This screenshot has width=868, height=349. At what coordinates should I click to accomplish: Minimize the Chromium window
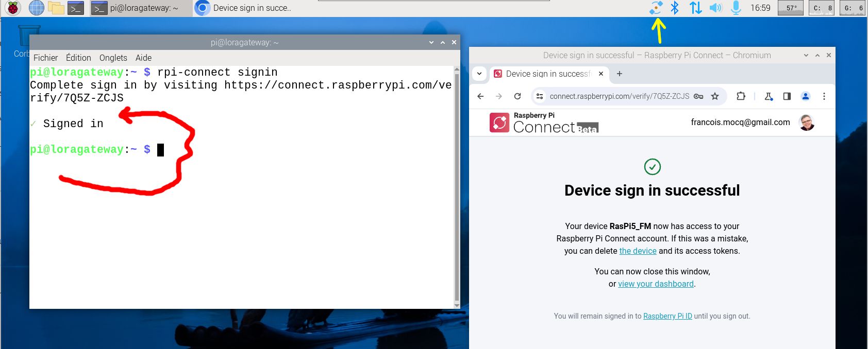coord(806,55)
